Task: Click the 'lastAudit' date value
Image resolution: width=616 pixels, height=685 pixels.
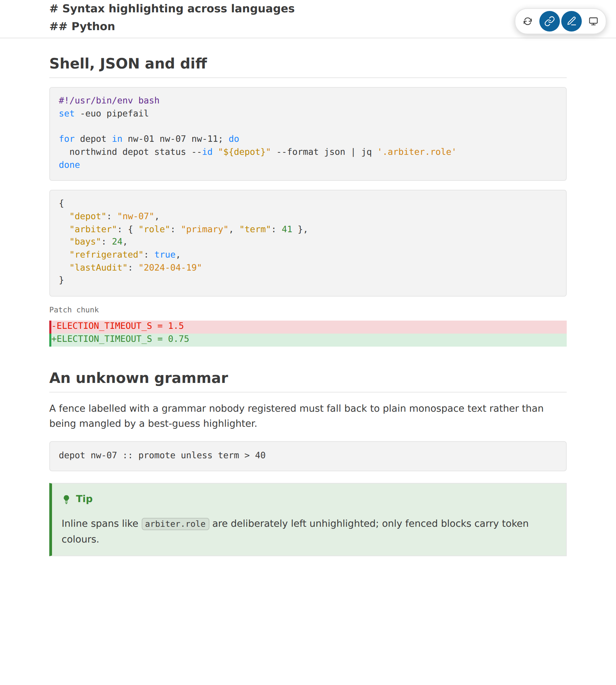Action: coord(170,268)
